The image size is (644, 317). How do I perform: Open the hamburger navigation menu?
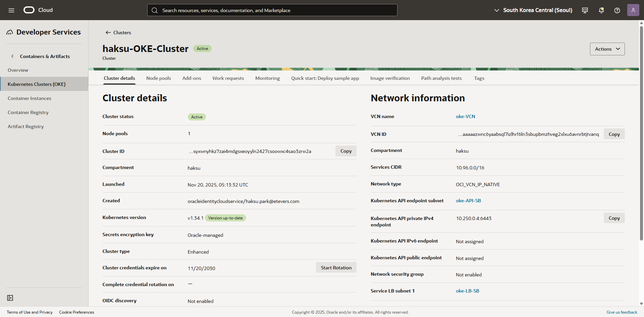pyautogui.click(x=11, y=10)
